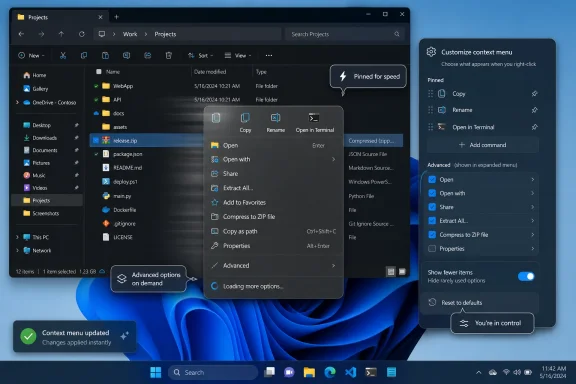The height and width of the screenshot is (384, 576).
Task: Expand This PC in navigation pane
Action: [x=17, y=237]
